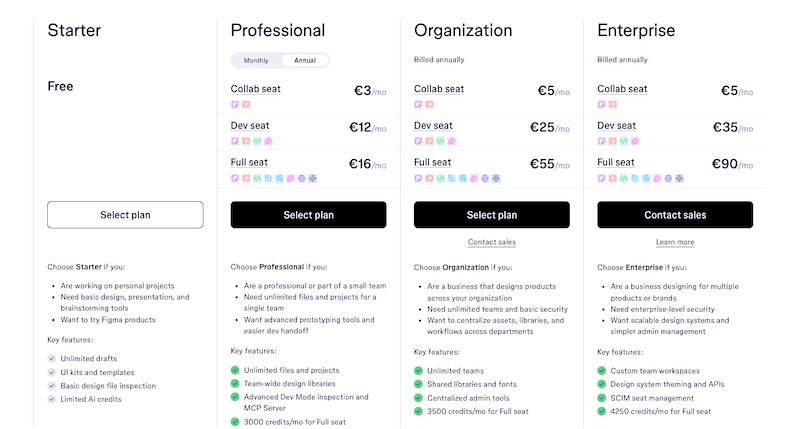This screenshot has height=429, width=800.
Task: Click the Professional Full seat label
Action: tap(249, 162)
